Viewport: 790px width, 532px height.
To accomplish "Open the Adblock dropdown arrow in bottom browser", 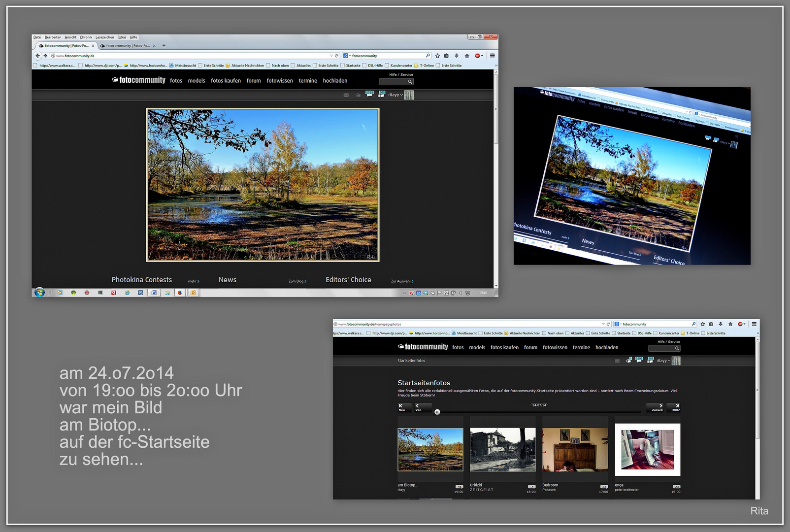I will point(744,324).
